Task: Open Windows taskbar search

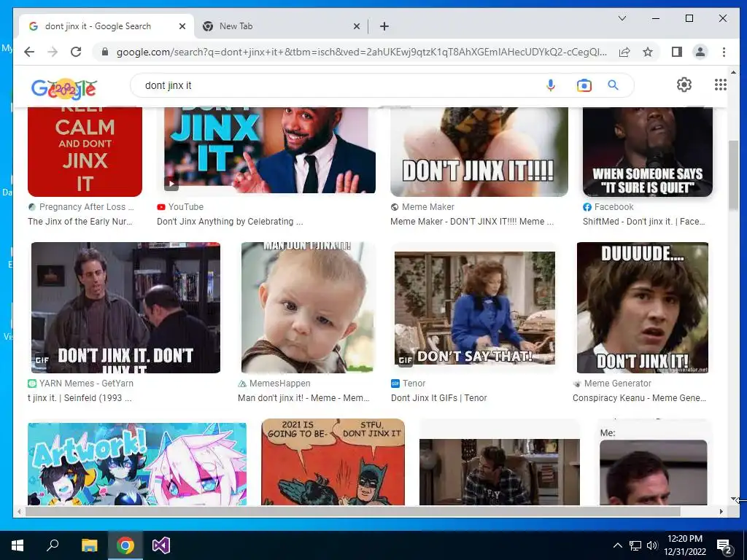Action: (53, 545)
